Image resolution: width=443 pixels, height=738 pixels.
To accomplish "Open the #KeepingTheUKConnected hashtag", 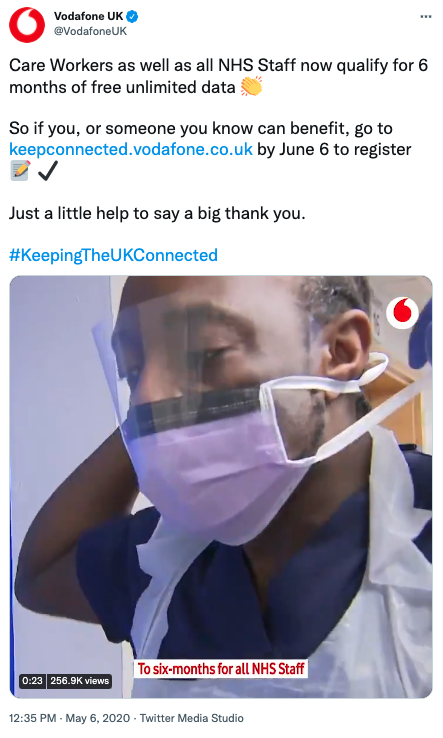I will [113, 255].
